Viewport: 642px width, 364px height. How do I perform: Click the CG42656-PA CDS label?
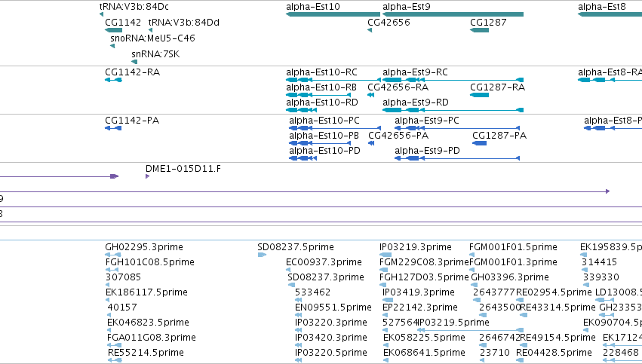pyautogui.click(x=399, y=136)
